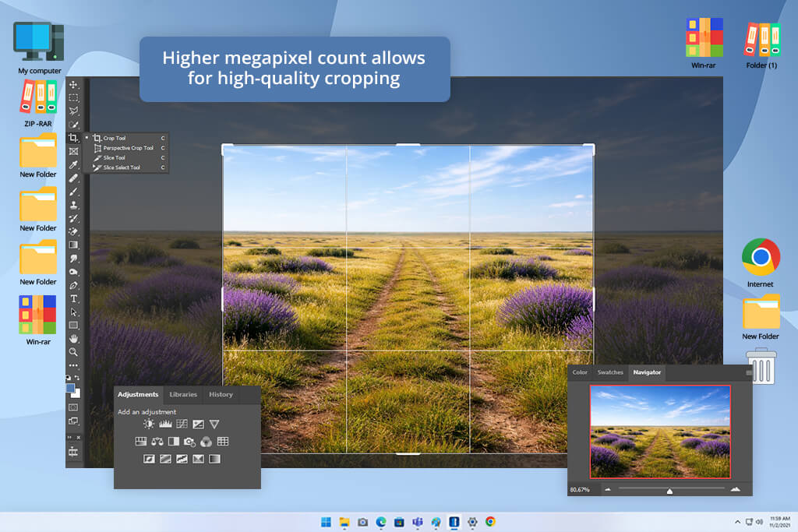
Task: Add a Black & White adjustment
Action: click(x=174, y=442)
